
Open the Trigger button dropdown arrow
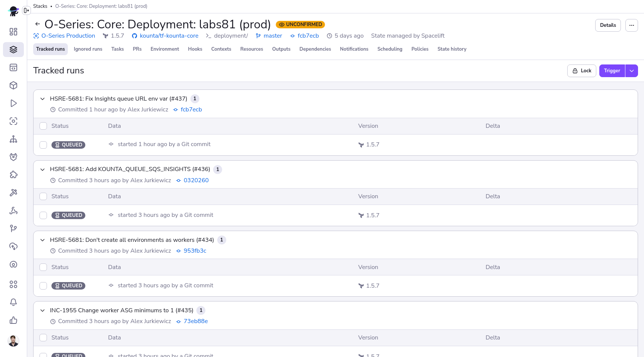coord(632,71)
